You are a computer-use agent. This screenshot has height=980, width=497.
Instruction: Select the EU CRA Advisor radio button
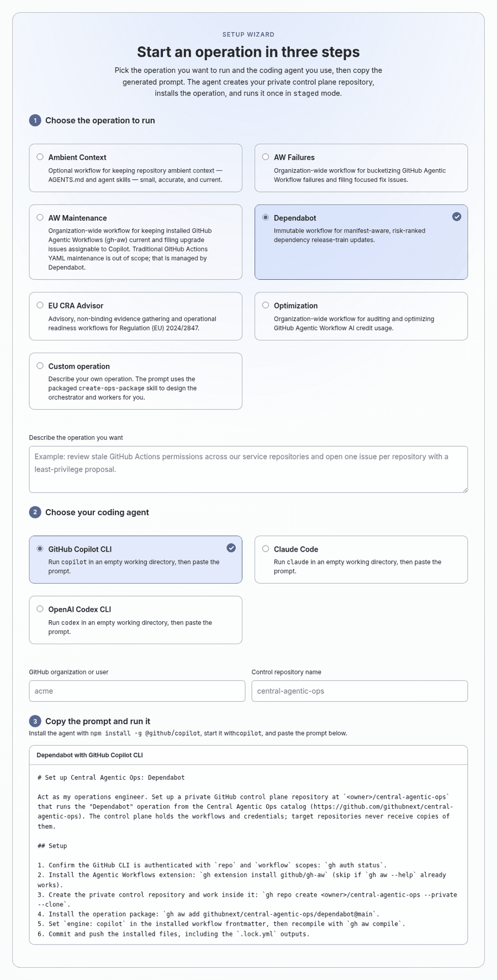tap(40, 305)
